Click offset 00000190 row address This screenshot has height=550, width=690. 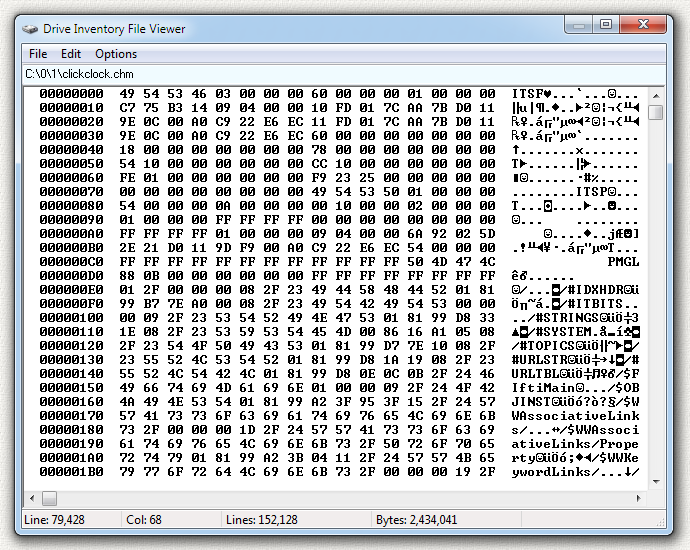point(71,444)
